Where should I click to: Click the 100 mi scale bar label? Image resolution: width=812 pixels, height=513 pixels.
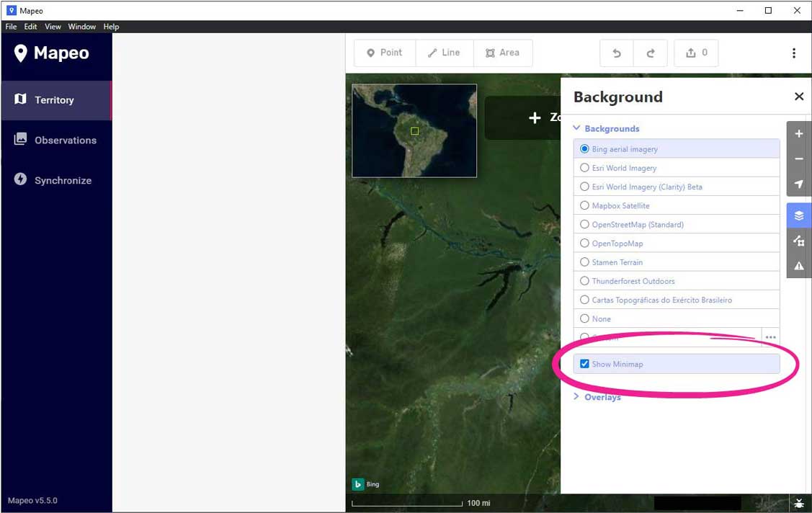pos(478,503)
